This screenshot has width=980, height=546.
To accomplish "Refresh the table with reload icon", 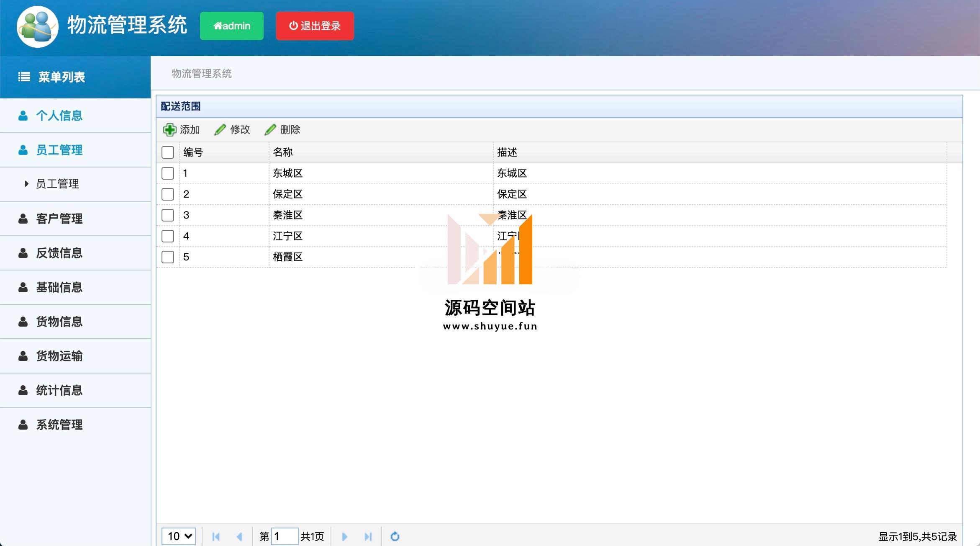I will (x=395, y=536).
